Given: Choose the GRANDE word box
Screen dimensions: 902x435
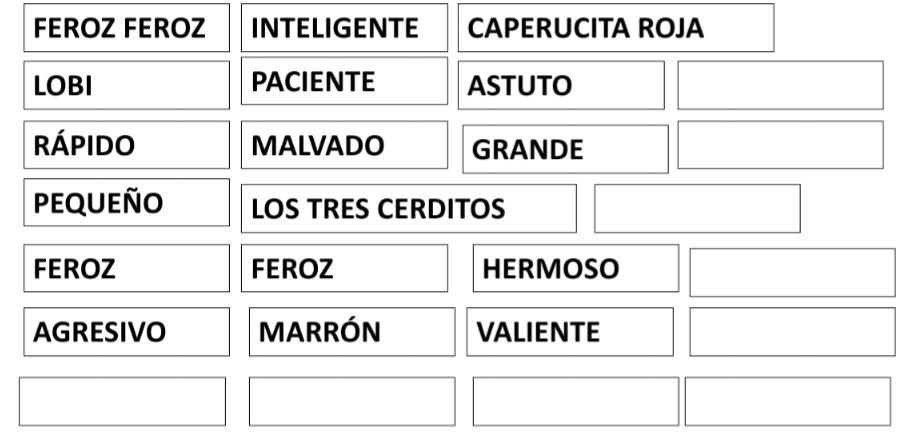Looking at the screenshot, I should [565, 149].
